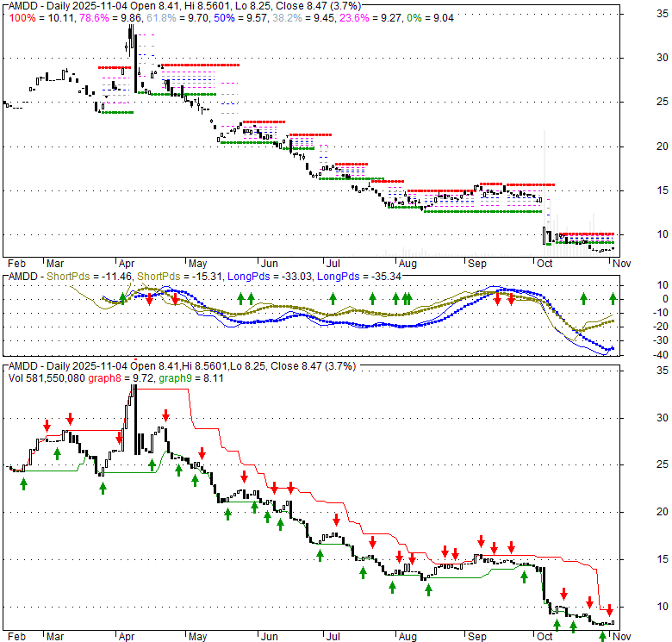Click the leftmost green up arrow in indicator panel
This screenshot has width=672, height=642.
[123, 298]
